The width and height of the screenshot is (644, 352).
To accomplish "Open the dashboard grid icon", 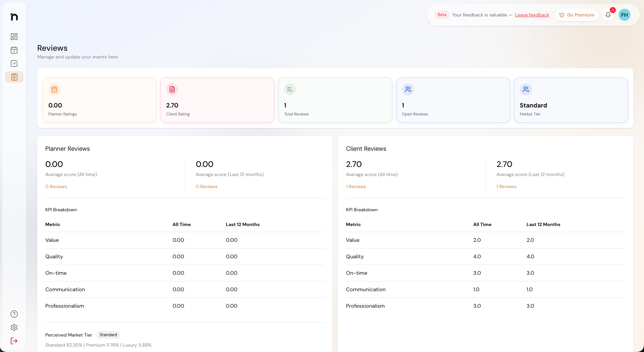I will [x=14, y=37].
